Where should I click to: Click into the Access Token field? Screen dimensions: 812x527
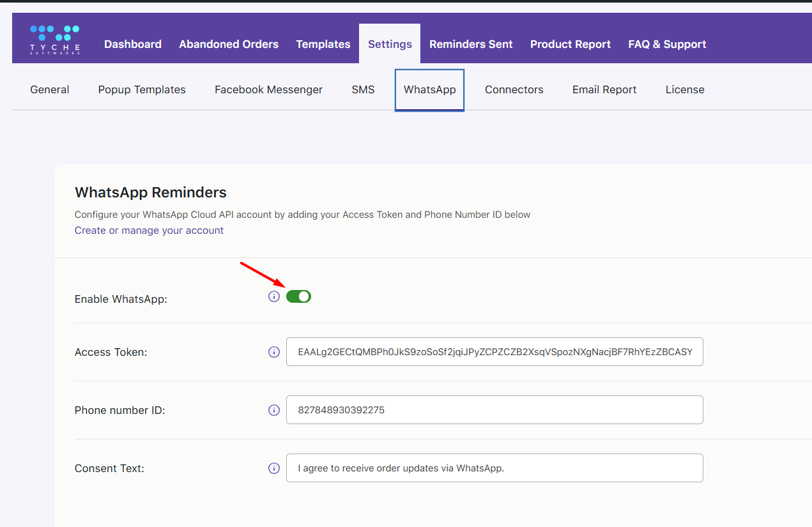[494, 352]
